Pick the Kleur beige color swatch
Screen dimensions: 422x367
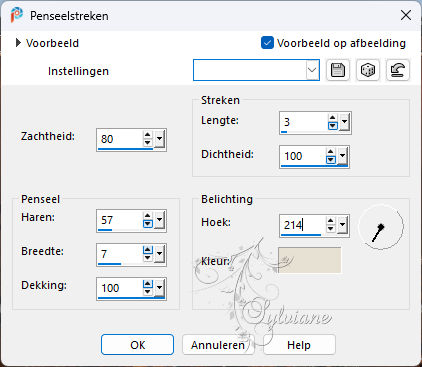310,260
